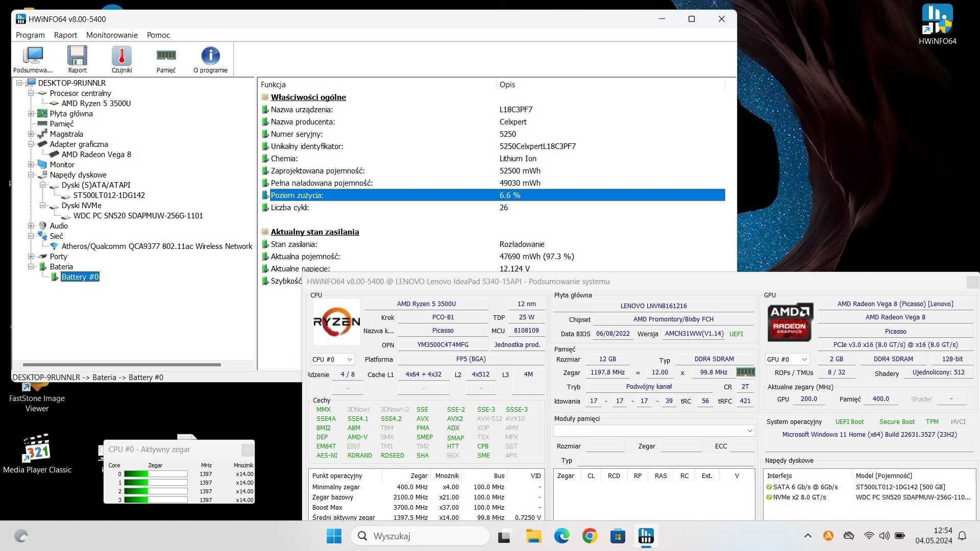Click the Wi-Fi tray icon
The height and width of the screenshot is (551, 980).
click(869, 536)
